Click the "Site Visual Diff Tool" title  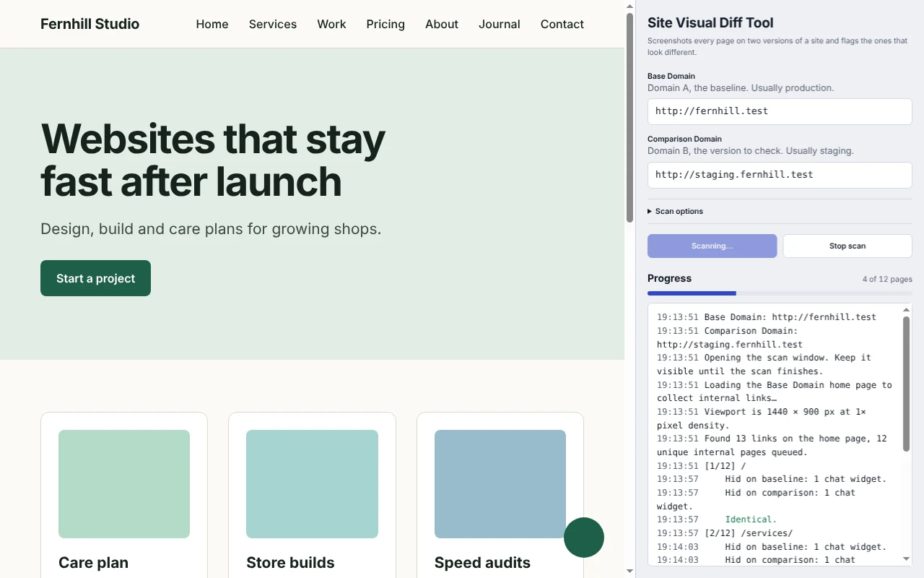pos(710,23)
